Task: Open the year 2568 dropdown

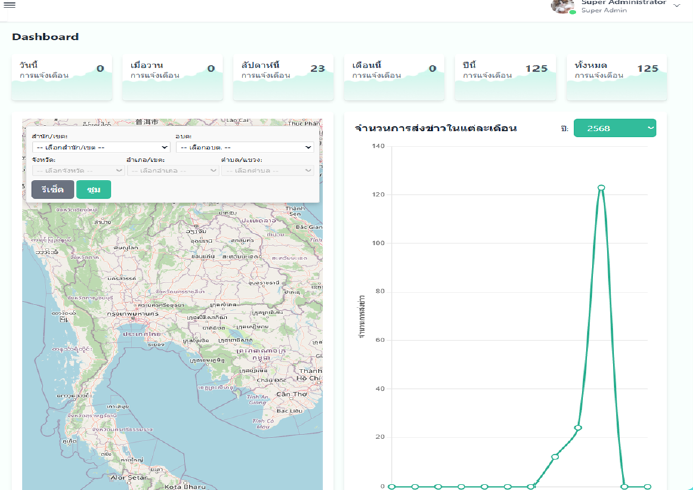Action: click(614, 128)
